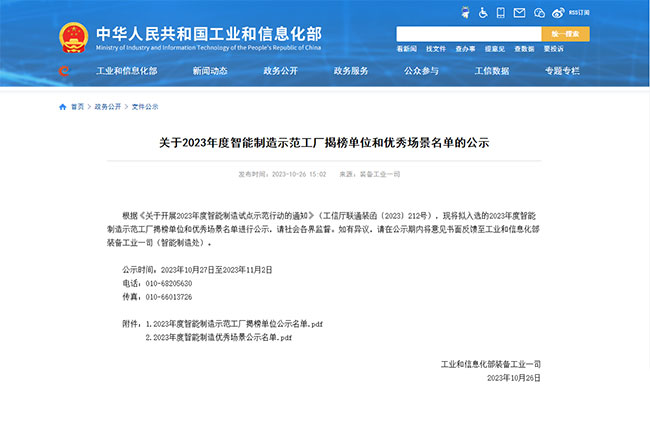
Task: Open the 政务公开 nav menu
Action: click(x=281, y=71)
